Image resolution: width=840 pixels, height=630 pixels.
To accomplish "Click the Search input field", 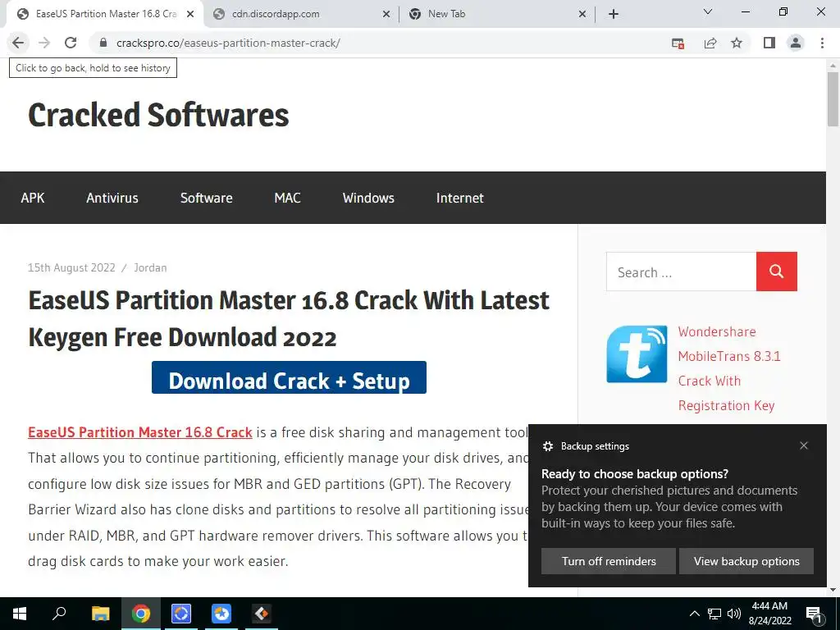I will pos(681,272).
